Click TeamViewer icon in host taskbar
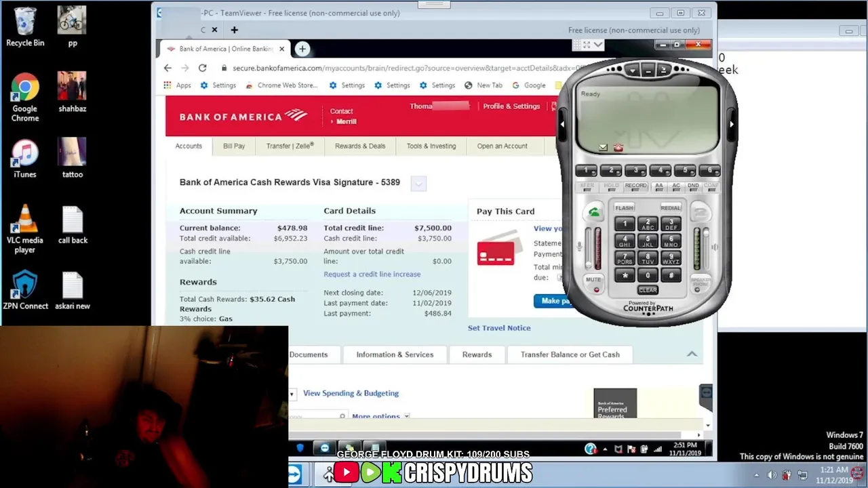Image resolution: width=868 pixels, height=488 pixels. tap(294, 475)
